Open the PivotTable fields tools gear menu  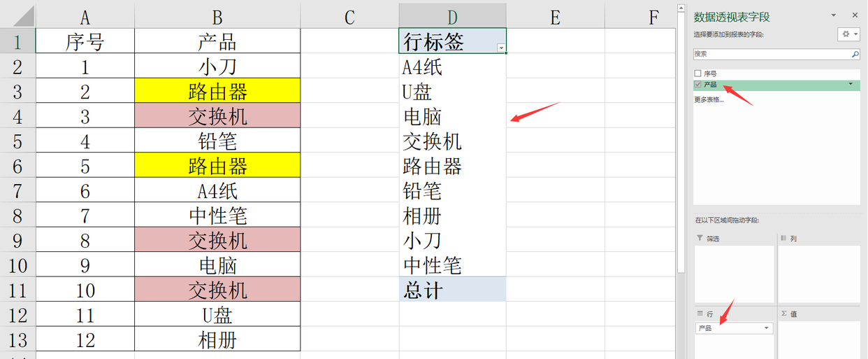(x=848, y=34)
